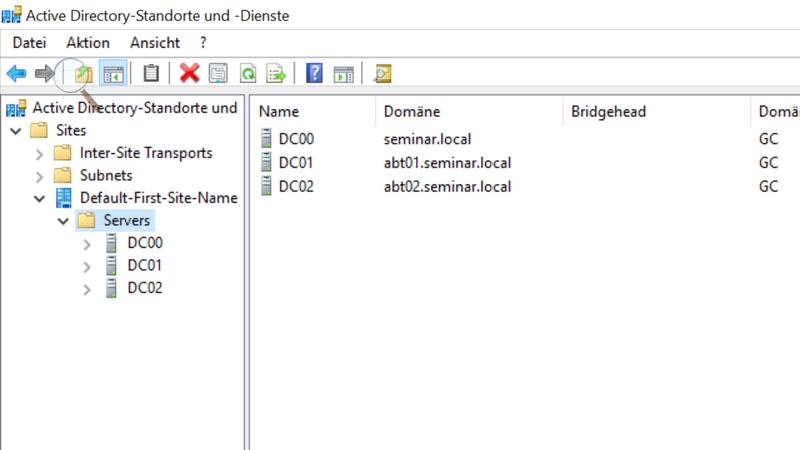The image size is (800, 450).
Task: Sort list by Domäne column header
Action: tap(412, 111)
